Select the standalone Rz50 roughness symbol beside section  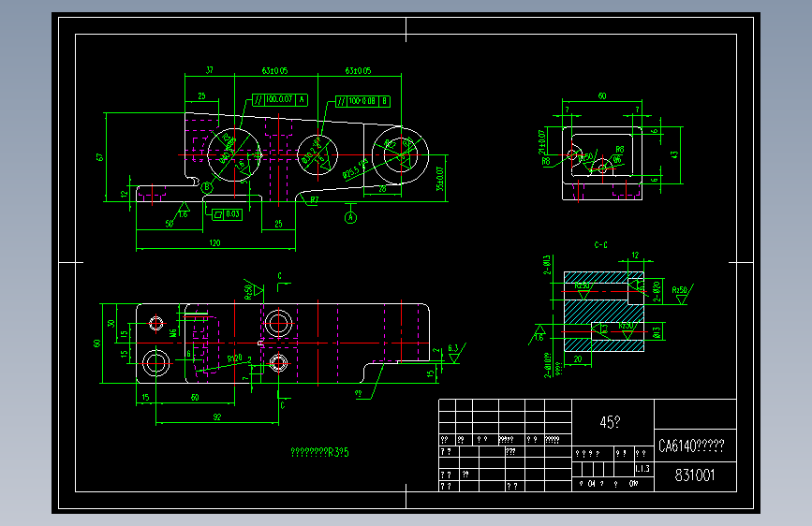pos(682,295)
